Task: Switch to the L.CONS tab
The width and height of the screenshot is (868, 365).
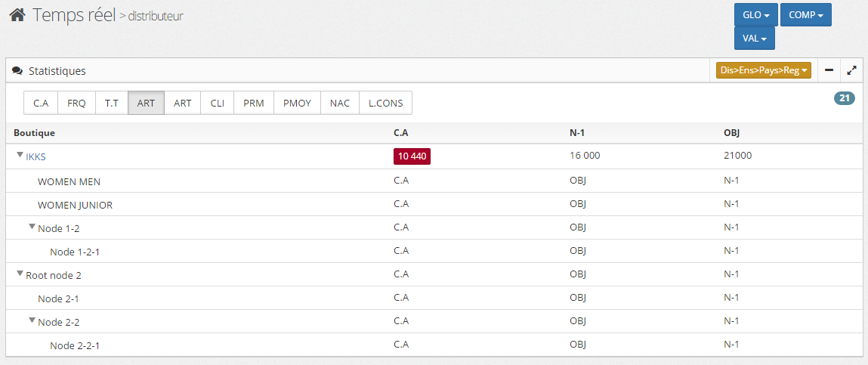Action: pyautogui.click(x=385, y=103)
